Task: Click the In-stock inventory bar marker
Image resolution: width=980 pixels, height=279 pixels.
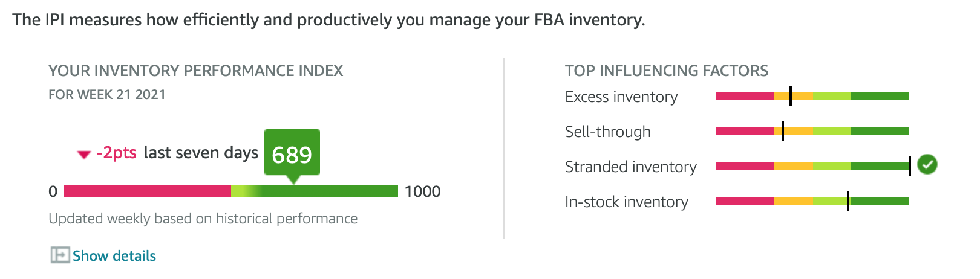Action: tap(848, 201)
